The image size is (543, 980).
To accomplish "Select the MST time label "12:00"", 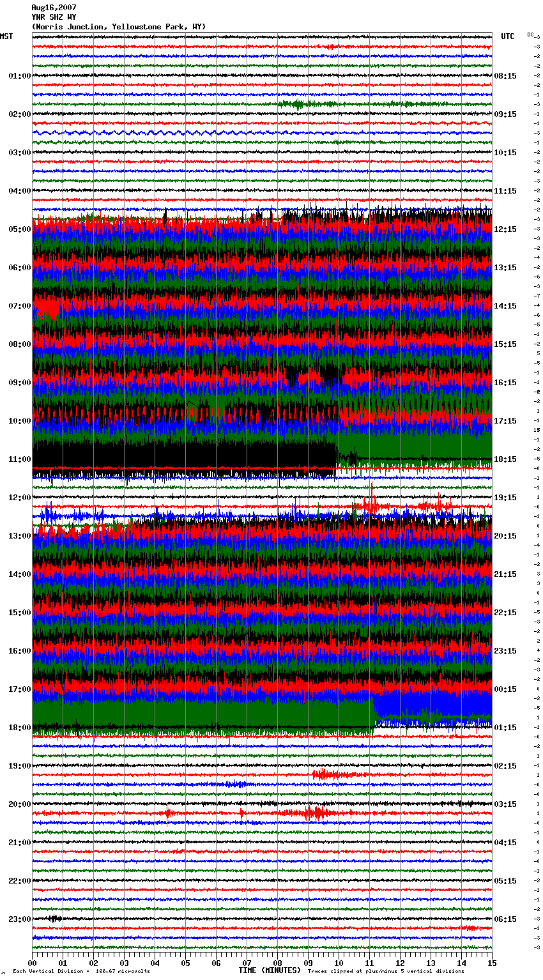I will coord(20,498).
